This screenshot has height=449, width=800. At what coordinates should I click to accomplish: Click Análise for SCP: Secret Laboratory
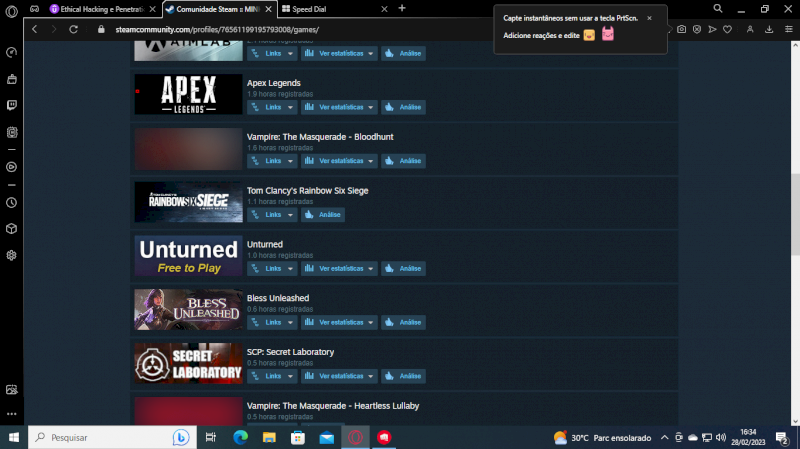pos(404,376)
